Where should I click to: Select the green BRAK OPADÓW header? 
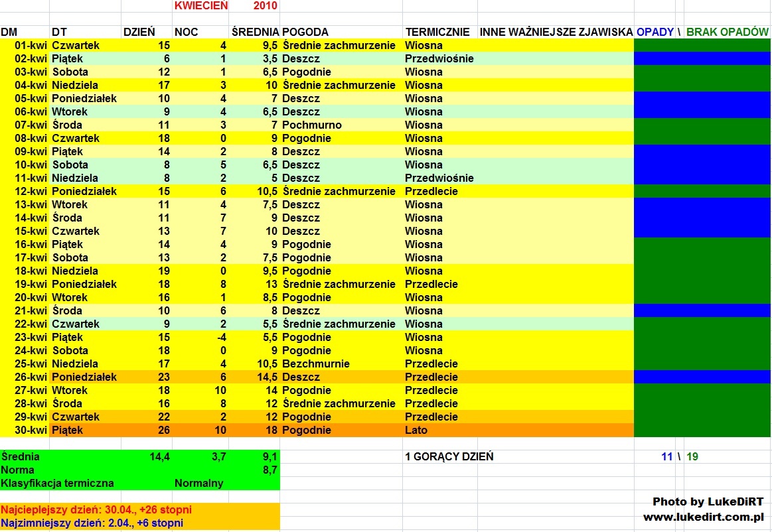point(728,32)
